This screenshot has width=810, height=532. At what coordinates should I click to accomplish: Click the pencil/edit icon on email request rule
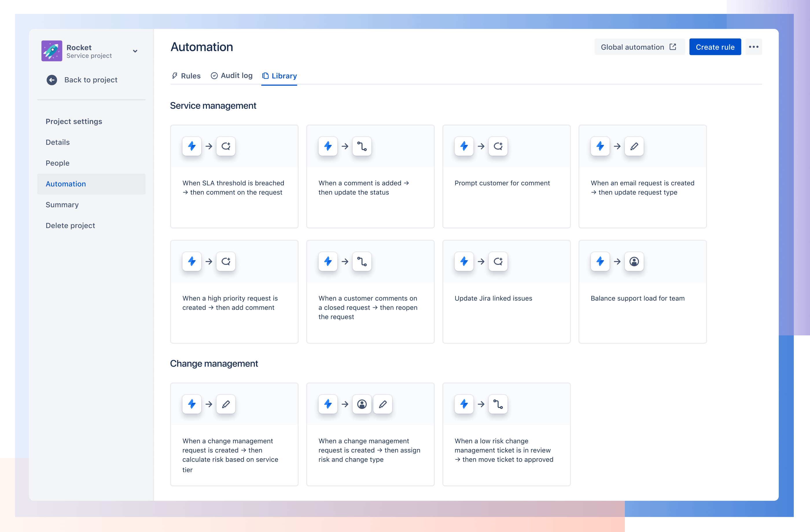pos(634,146)
